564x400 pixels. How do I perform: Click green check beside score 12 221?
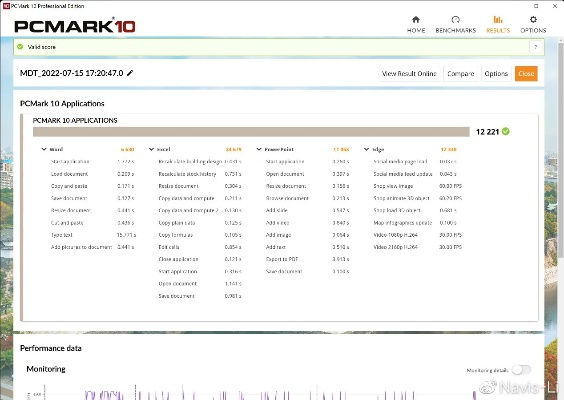pos(505,132)
